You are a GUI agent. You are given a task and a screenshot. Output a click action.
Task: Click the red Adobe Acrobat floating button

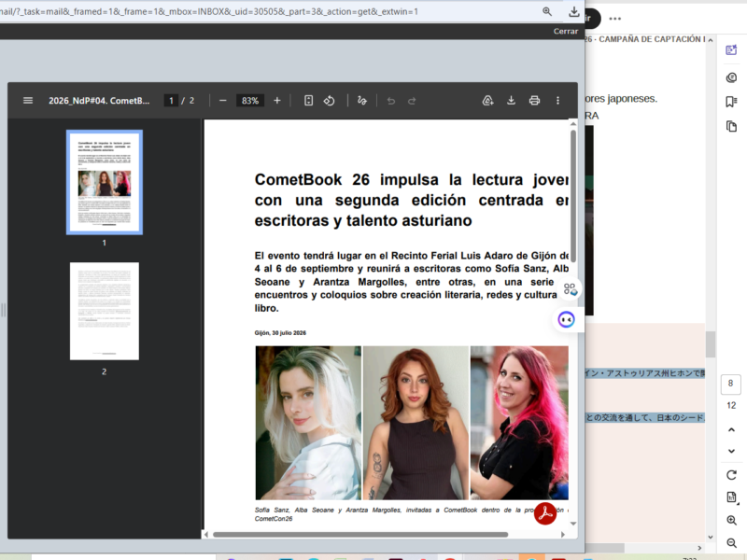click(x=545, y=513)
